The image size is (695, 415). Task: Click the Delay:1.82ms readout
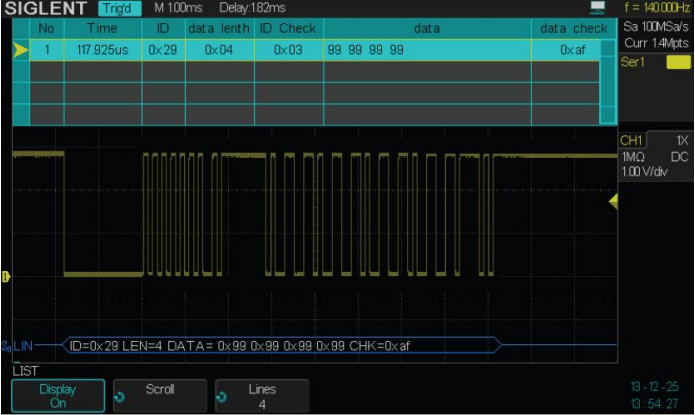pyautogui.click(x=252, y=8)
